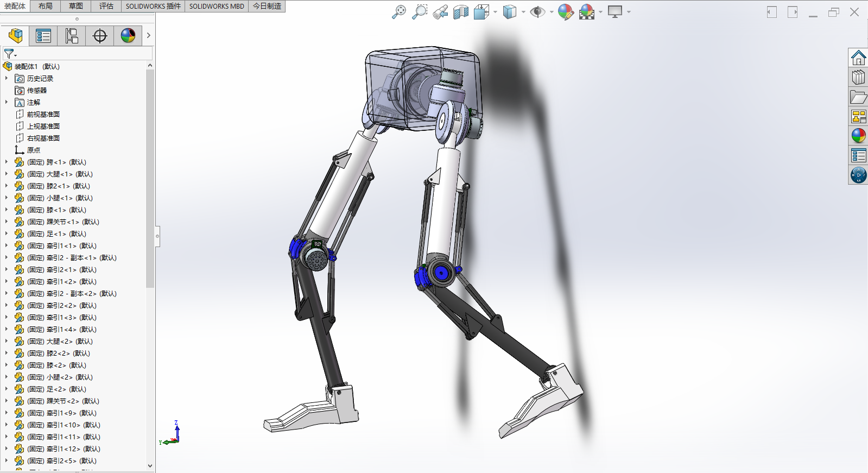Screen dimensions: 868x473
Task: Open Custom Properties task pane icon
Action: (858, 156)
